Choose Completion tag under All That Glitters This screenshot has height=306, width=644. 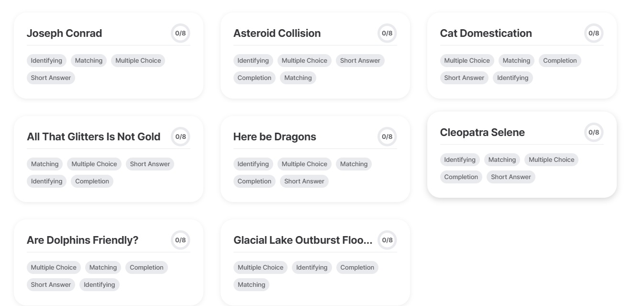click(92, 181)
